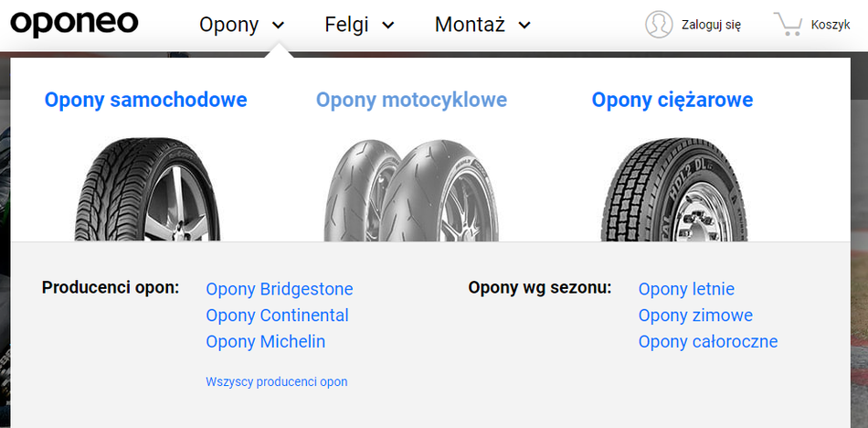868x428 pixels.
Task: Click the oponeo logo
Action: click(74, 24)
